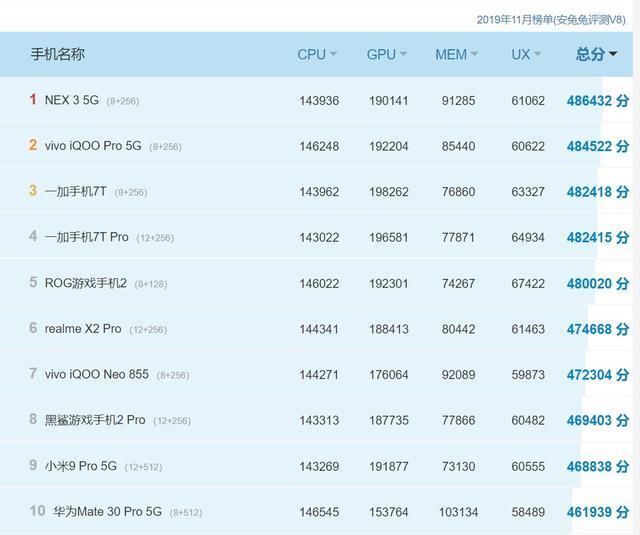Select UX score 67422
This screenshot has width=640, height=535.
point(528,284)
